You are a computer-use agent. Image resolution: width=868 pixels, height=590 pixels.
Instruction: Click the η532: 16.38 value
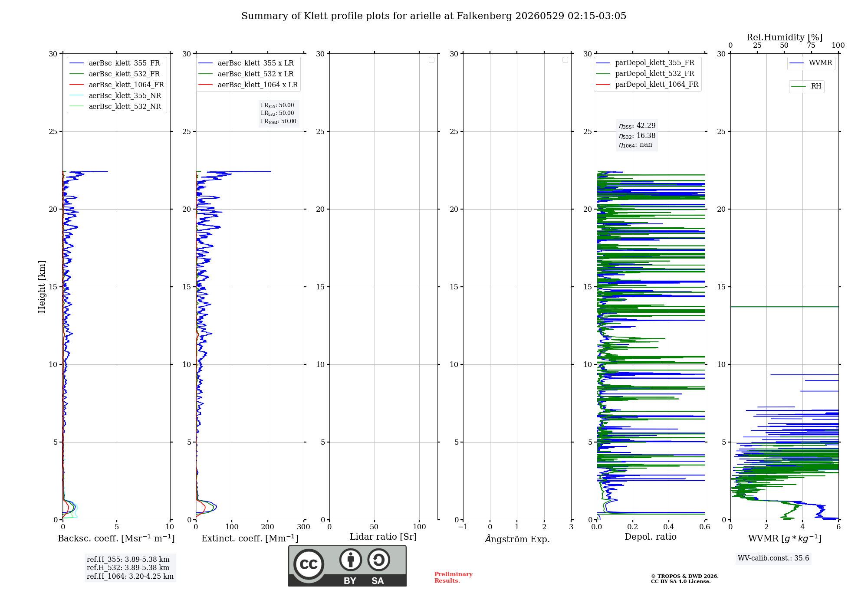[637, 136]
